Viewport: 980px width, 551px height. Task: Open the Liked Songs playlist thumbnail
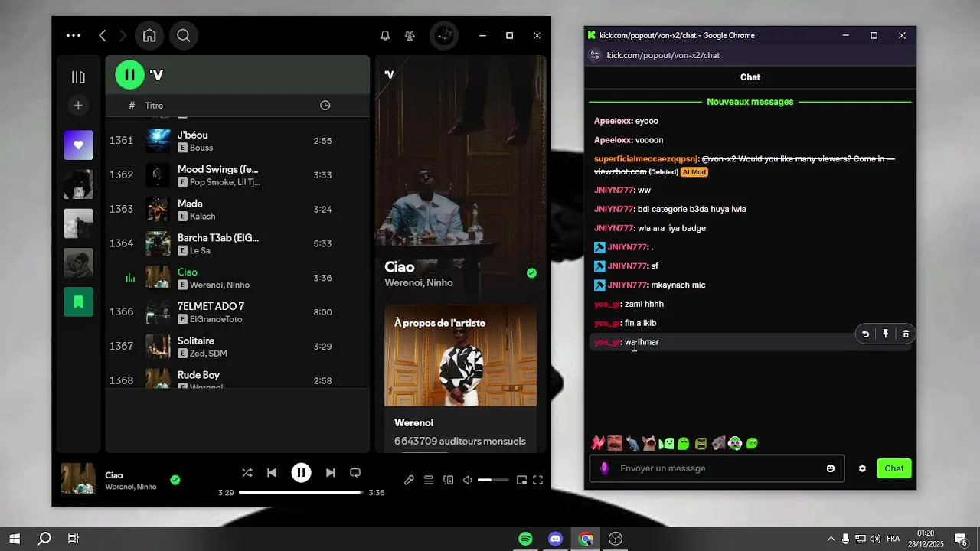point(78,145)
